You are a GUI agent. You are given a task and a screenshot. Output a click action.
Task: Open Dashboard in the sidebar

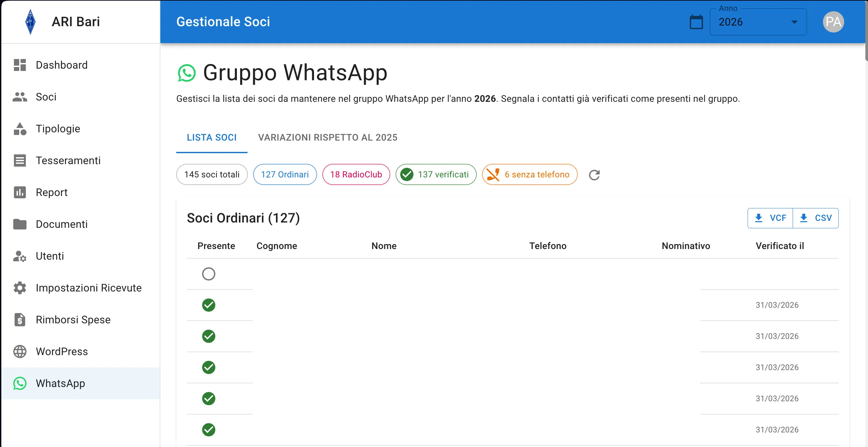click(81, 65)
